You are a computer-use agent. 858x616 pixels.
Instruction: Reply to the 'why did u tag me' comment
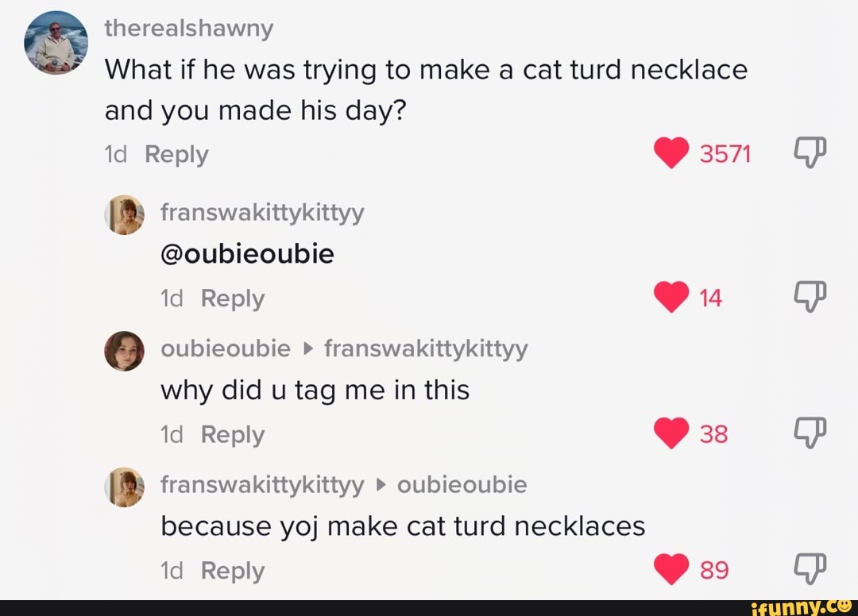click(x=232, y=434)
